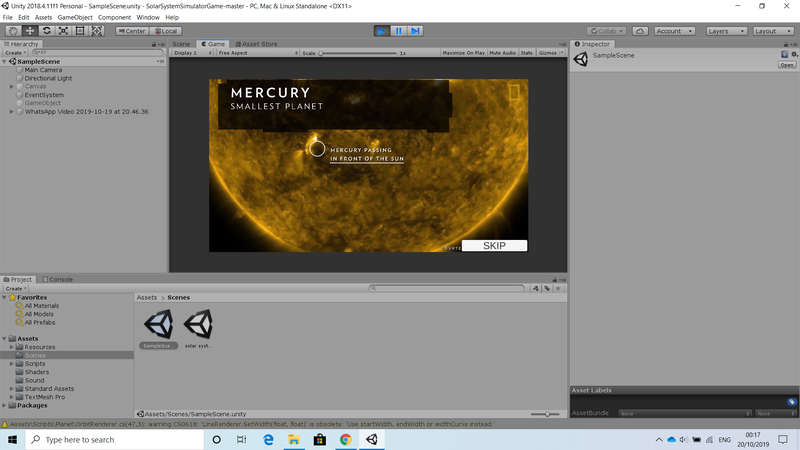This screenshot has width=800, height=450.
Task: Switch to the Scene tab
Action: pos(181,44)
